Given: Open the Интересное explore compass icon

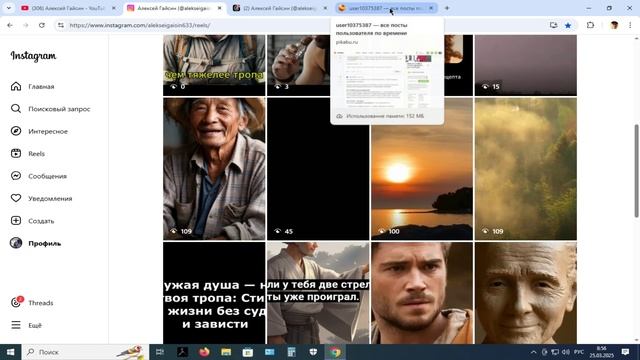Looking at the screenshot, I should 16,131.
